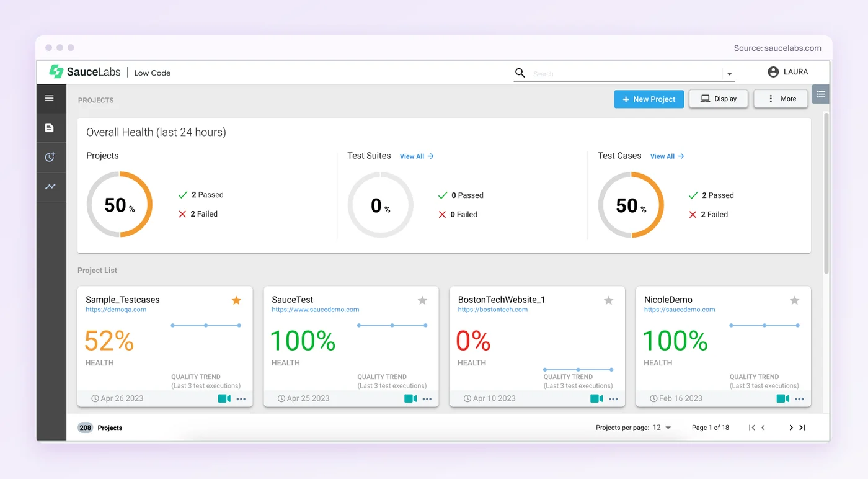Image resolution: width=868 pixels, height=479 pixels.
Task: Open video recording for Sample_Testcases
Action: coord(224,398)
